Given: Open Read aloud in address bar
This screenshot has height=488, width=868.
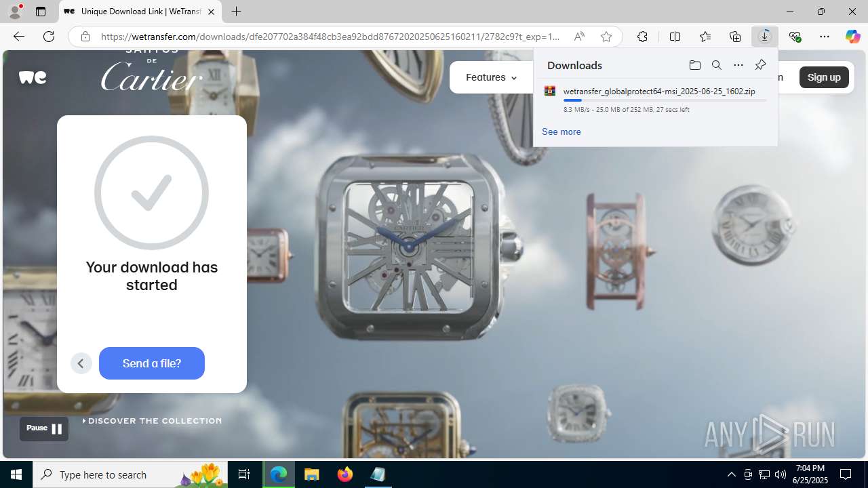Looking at the screenshot, I should (x=579, y=37).
